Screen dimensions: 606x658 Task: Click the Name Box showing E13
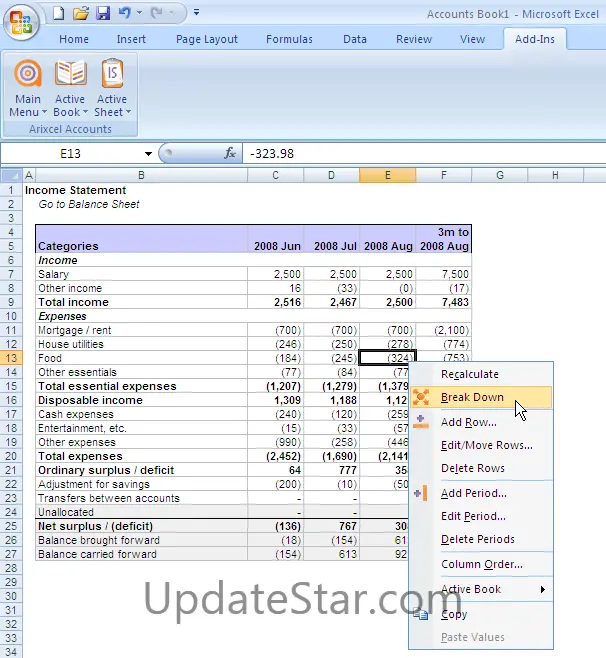coord(71,154)
